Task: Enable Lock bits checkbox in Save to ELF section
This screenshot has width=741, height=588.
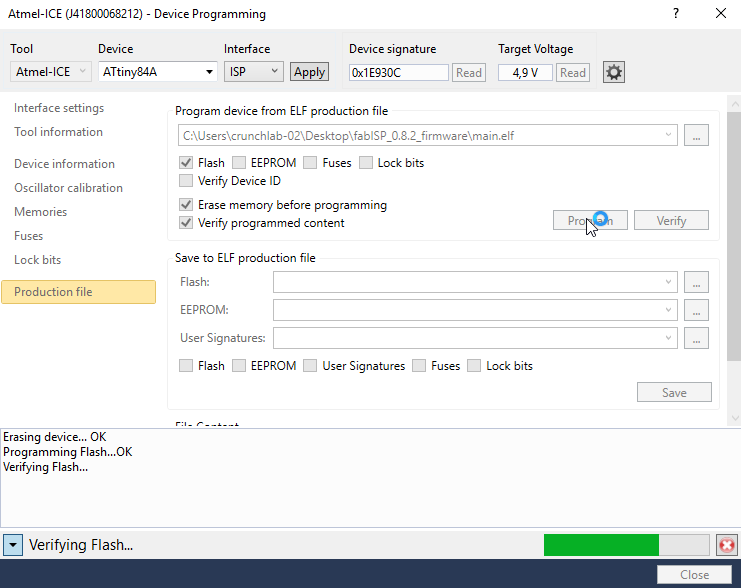Action: point(474,365)
